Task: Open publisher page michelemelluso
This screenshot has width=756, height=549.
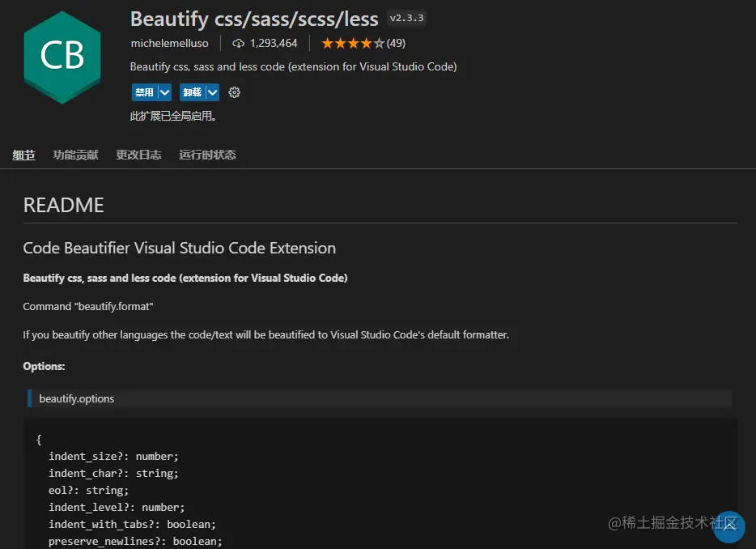Action: (x=170, y=43)
